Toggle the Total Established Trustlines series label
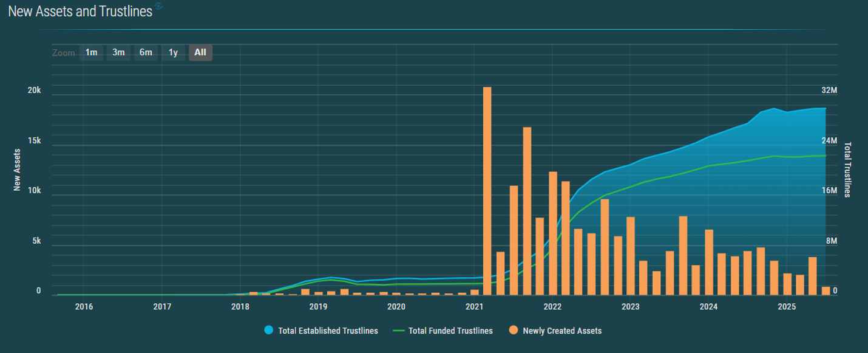The width and height of the screenshot is (868, 353). (328, 331)
